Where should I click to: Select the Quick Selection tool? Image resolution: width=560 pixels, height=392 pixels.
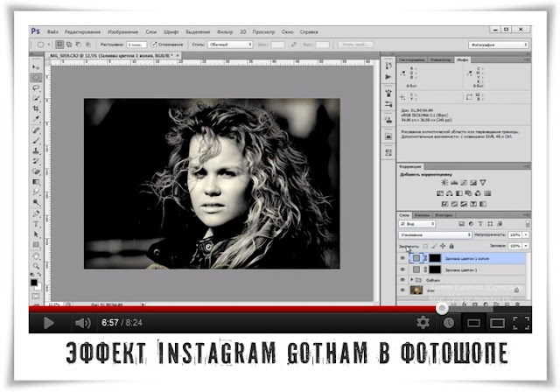coord(36,98)
